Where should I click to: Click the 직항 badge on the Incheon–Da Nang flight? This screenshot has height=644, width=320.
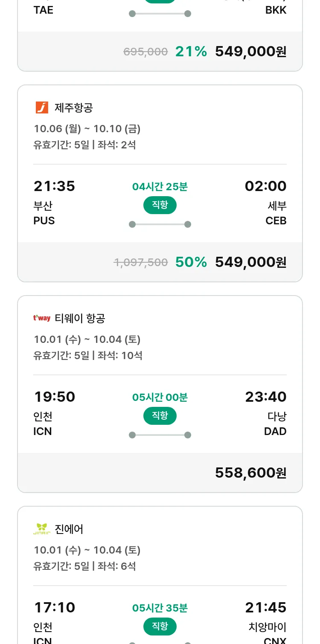(160, 416)
